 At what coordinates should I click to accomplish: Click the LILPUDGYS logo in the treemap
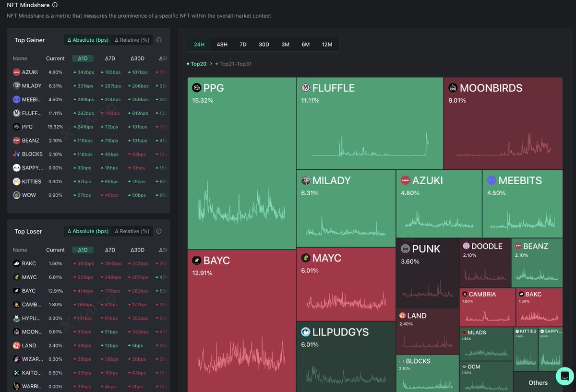(x=305, y=332)
